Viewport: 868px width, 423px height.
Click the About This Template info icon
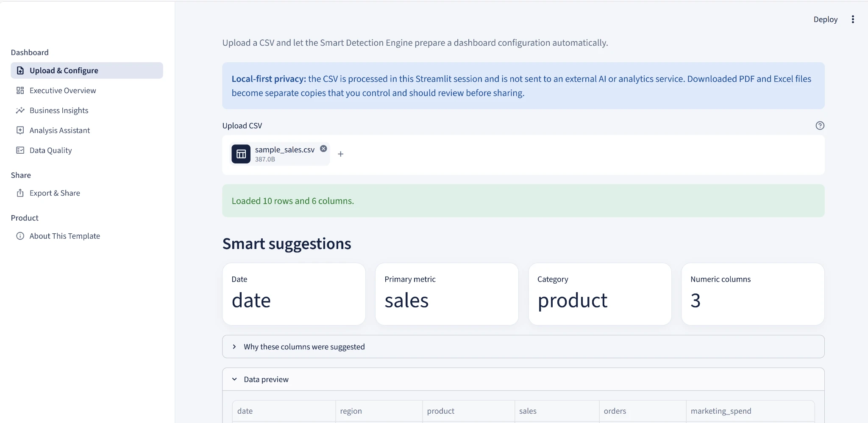20,236
